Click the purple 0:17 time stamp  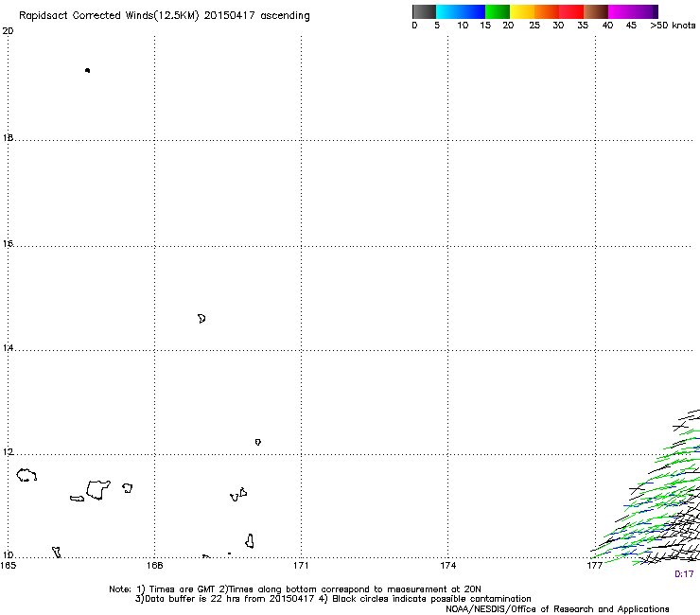[x=684, y=574]
